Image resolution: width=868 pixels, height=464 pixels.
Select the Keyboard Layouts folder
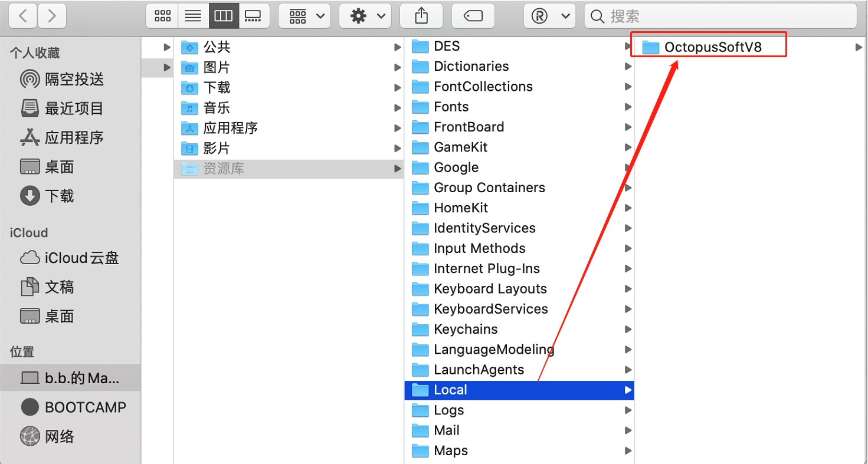[519, 289]
